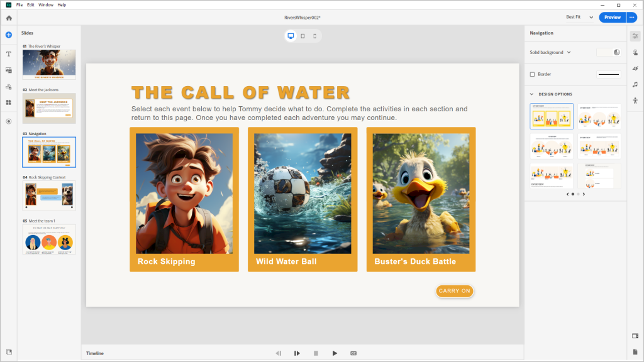
Task: Click the Carry On button on slide
Action: click(x=454, y=291)
